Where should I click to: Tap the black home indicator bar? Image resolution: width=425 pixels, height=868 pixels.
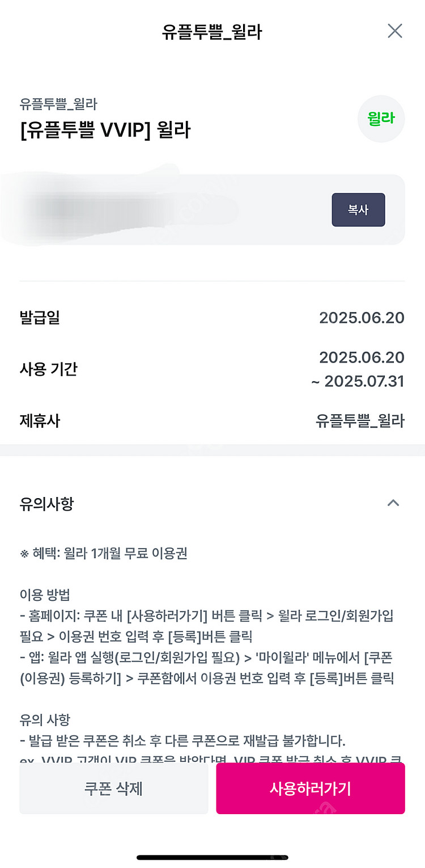[x=212, y=857]
